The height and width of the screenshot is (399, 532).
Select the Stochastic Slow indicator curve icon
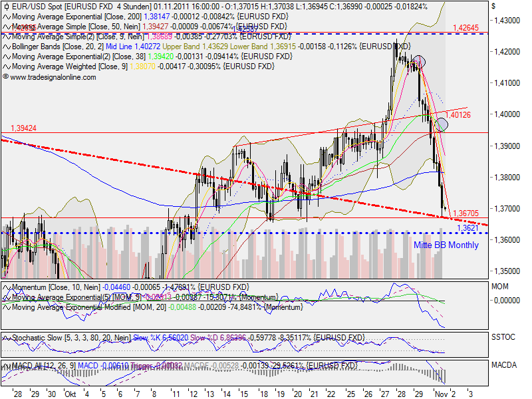pyautogui.click(x=5, y=338)
